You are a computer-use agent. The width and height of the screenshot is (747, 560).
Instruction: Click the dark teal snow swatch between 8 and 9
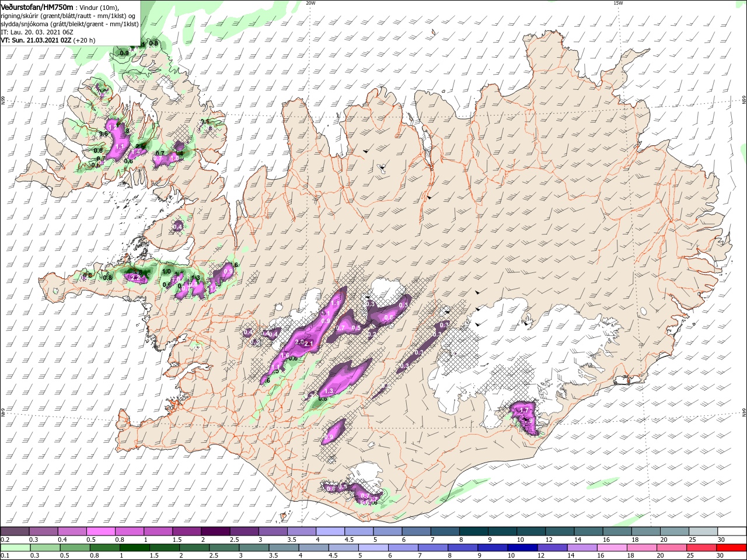click(473, 531)
